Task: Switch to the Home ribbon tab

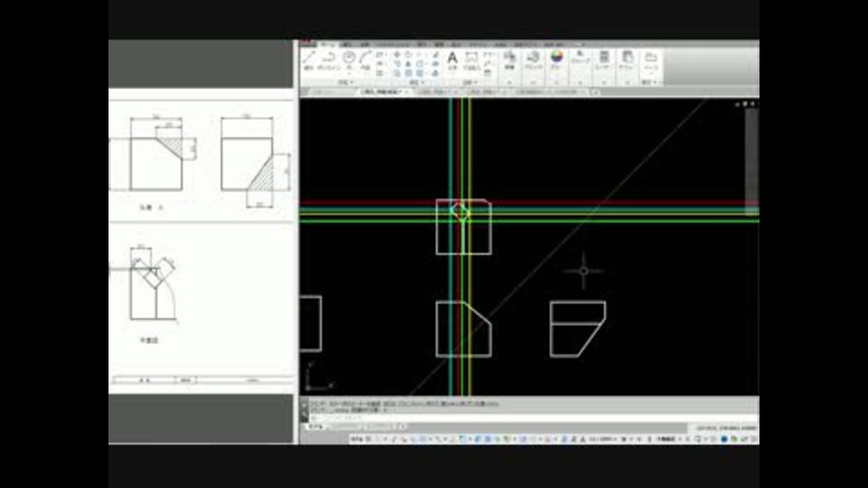Action: click(x=327, y=44)
